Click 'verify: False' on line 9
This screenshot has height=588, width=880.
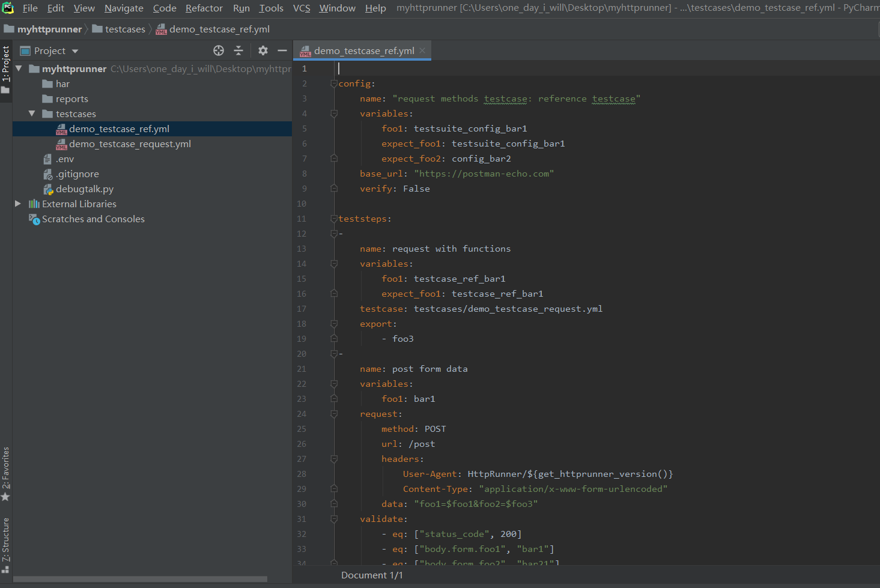pyautogui.click(x=395, y=189)
